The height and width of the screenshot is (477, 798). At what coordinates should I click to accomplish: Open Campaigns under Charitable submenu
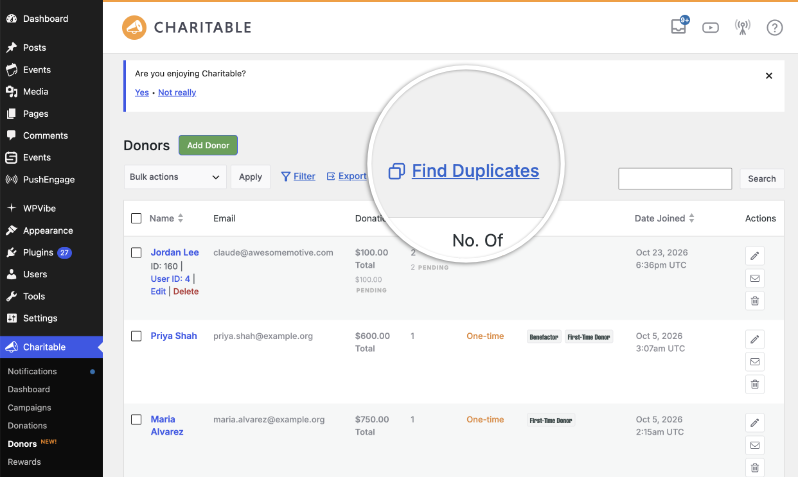click(x=29, y=408)
